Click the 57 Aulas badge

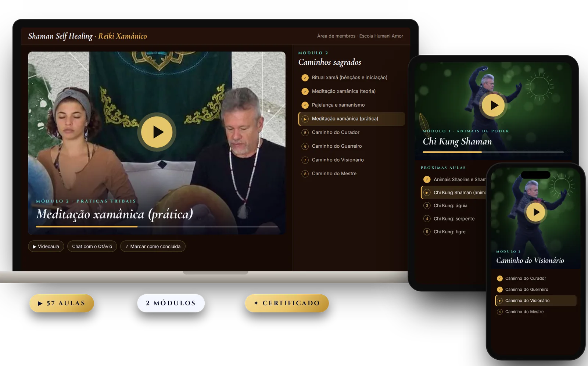click(62, 303)
